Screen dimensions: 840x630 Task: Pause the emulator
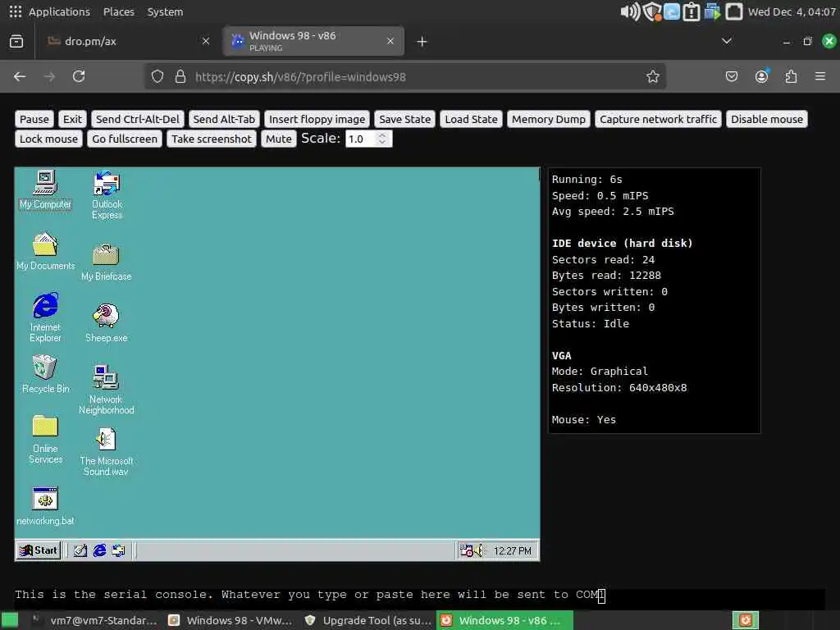point(34,119)
